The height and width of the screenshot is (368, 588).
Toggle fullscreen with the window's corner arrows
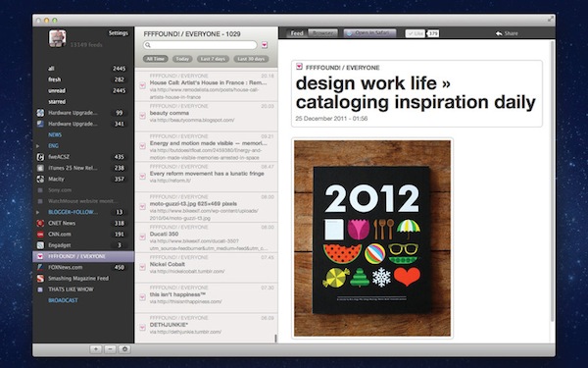click(550, 19)
